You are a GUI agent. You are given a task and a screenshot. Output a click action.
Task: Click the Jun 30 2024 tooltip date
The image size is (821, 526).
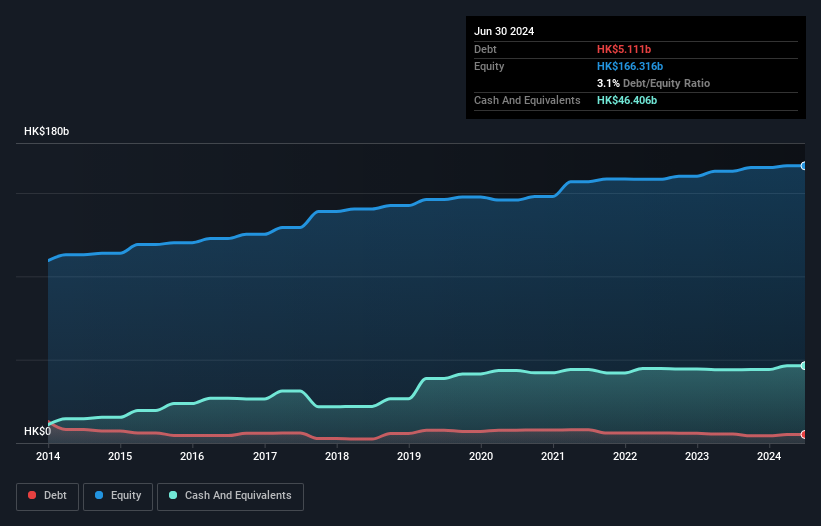coord(504,31)
